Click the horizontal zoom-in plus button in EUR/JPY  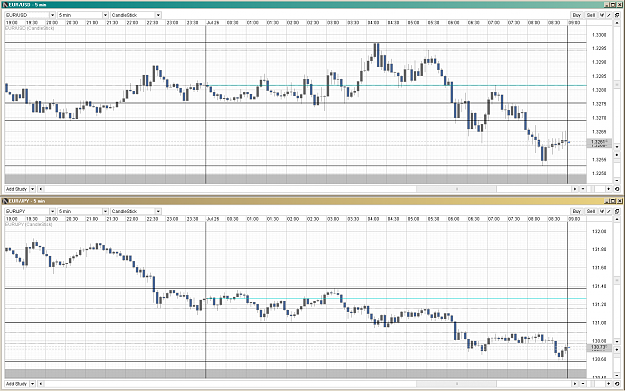[x=608, y=383]
